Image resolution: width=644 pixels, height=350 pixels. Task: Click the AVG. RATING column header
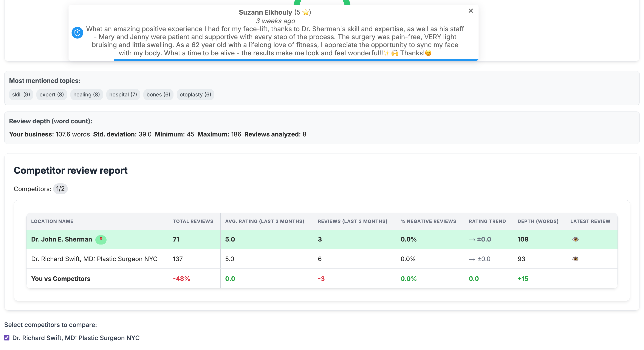pos(265,221)
